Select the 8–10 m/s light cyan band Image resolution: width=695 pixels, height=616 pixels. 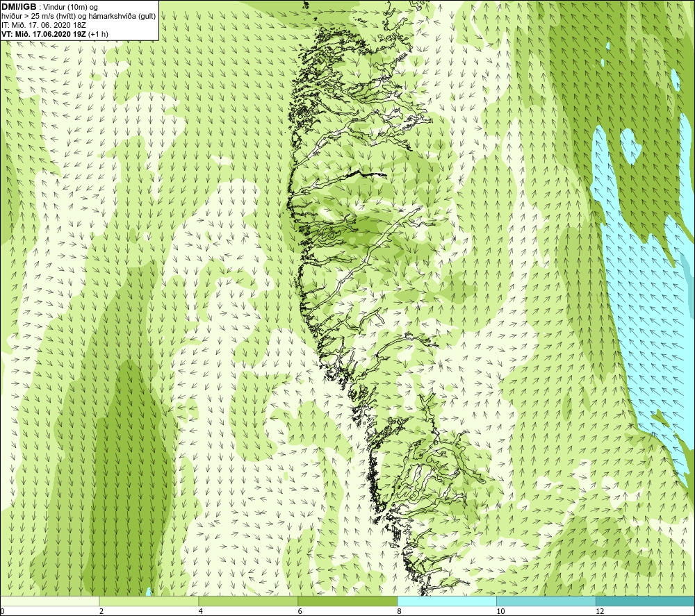pos(447,601)
